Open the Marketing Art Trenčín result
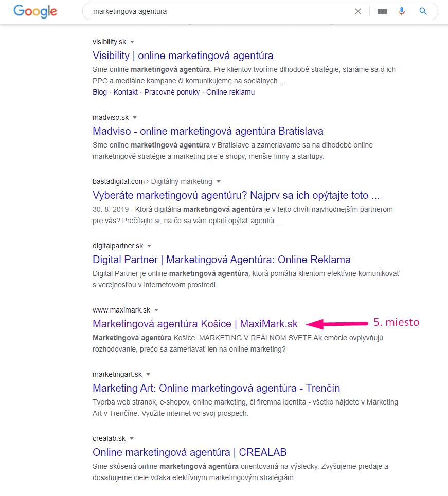The height and width of the screenshot is (496, 448). (216, 388)
